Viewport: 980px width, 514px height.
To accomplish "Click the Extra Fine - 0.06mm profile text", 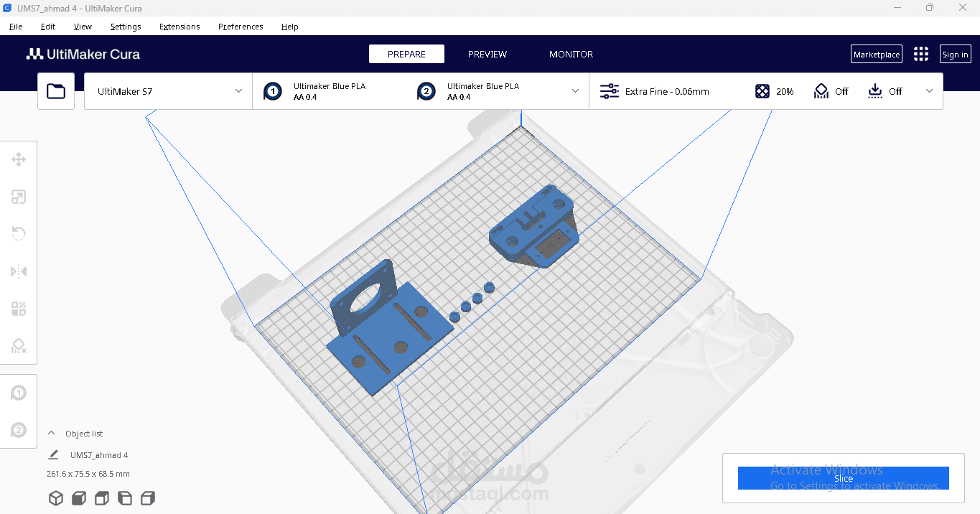I will coord(667,91).
